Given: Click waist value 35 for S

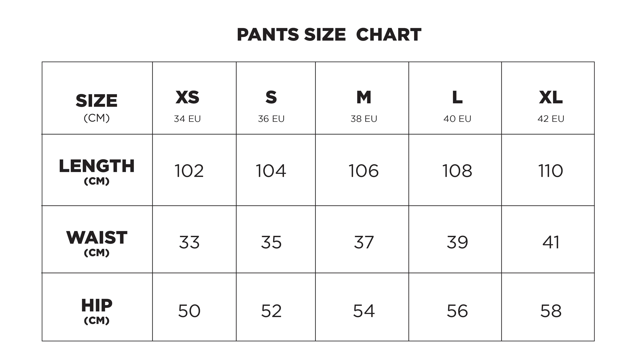Looking at the screenshot, I should pos(271,242).
